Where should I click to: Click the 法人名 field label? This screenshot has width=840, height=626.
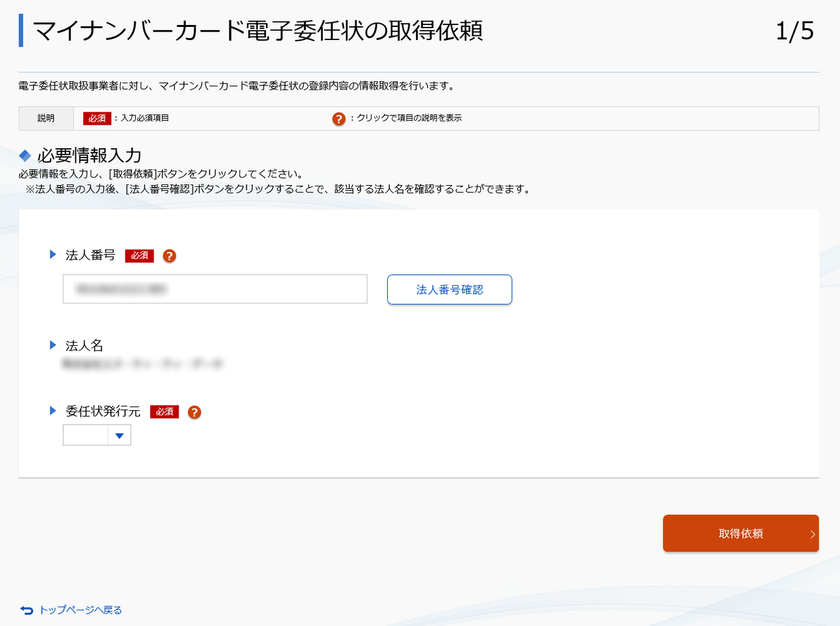[84, 346]
